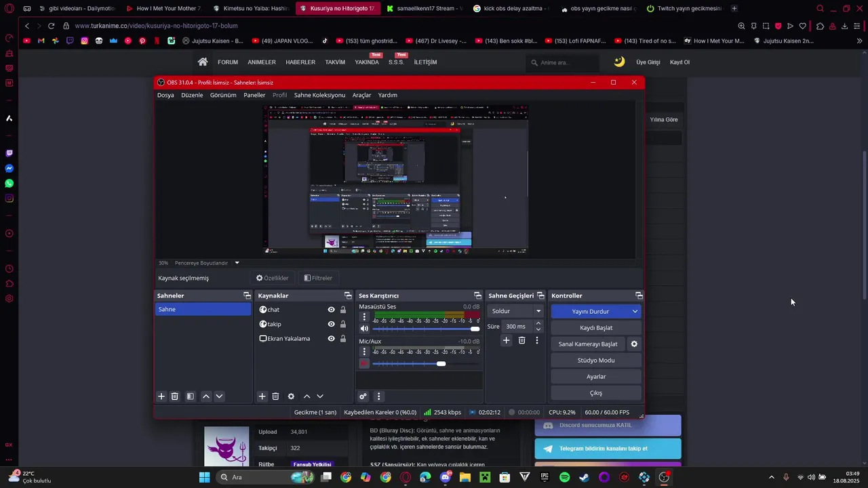This screenshot has height=488, width=868.
Task: Select Sahne scene in list
Action: pyautogui.click(x=203, y=309)
